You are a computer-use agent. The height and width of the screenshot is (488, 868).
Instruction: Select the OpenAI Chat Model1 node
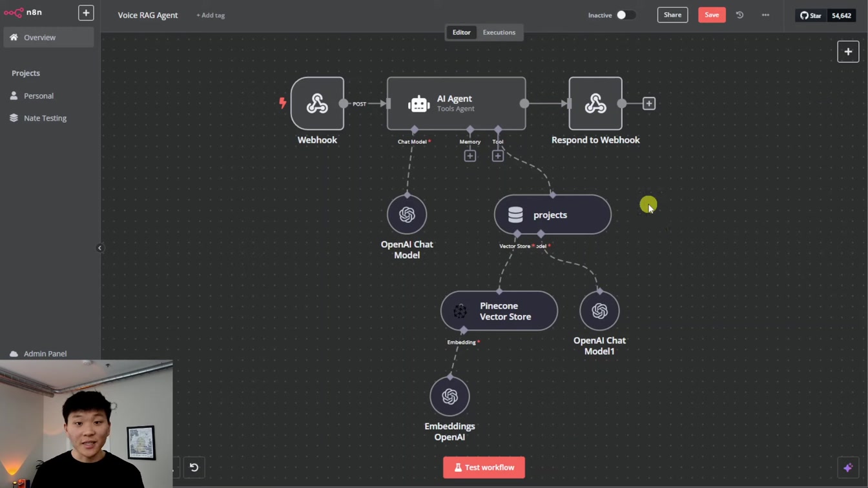pyautogui.click(x=599, y=310)
